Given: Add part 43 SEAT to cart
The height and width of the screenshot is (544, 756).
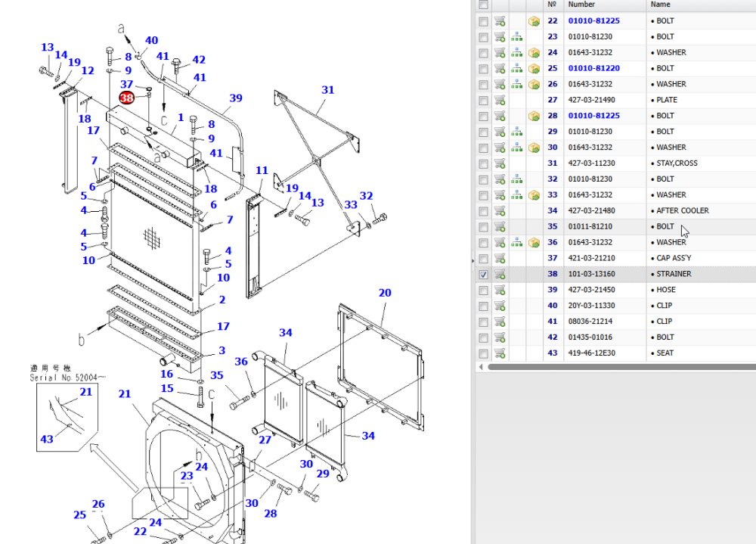Looking at the screenshot, I should pos(500,353).
